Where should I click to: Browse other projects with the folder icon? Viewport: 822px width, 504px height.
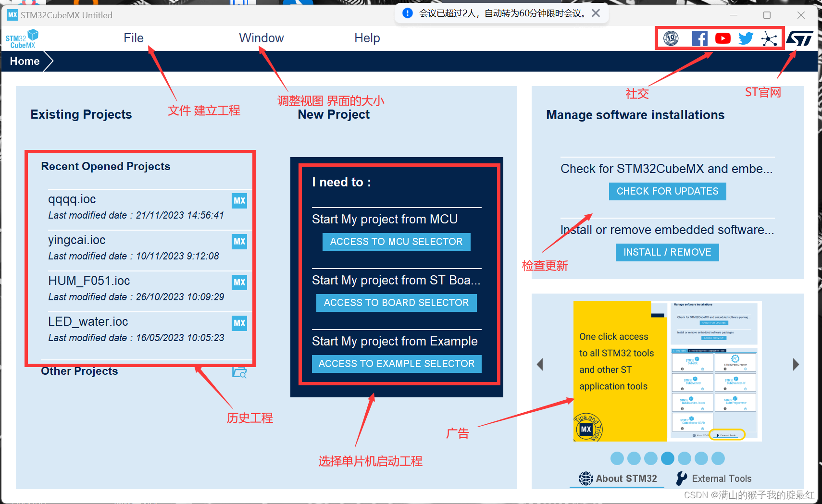point(239,372)
